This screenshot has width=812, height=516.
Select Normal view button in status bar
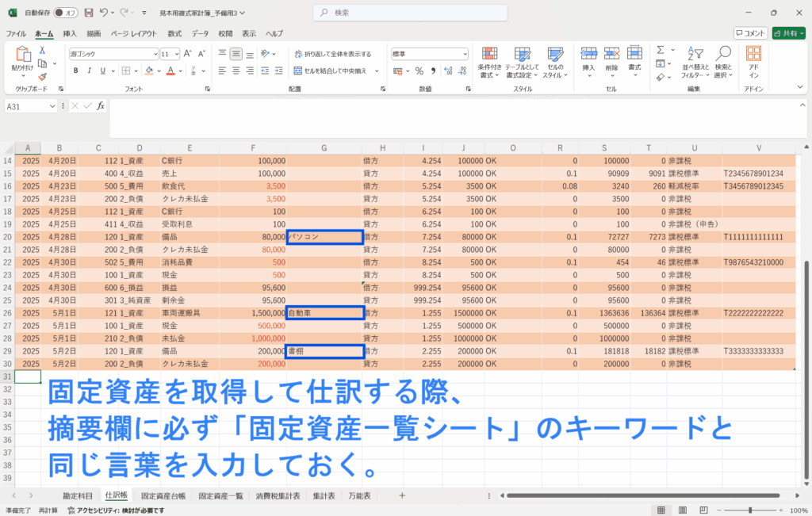661,510
